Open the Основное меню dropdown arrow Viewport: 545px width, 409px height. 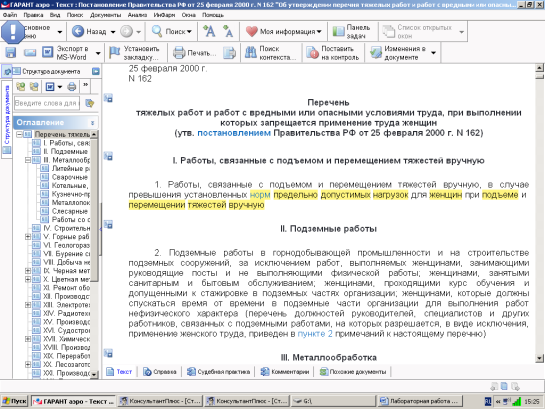click(60, 32)
